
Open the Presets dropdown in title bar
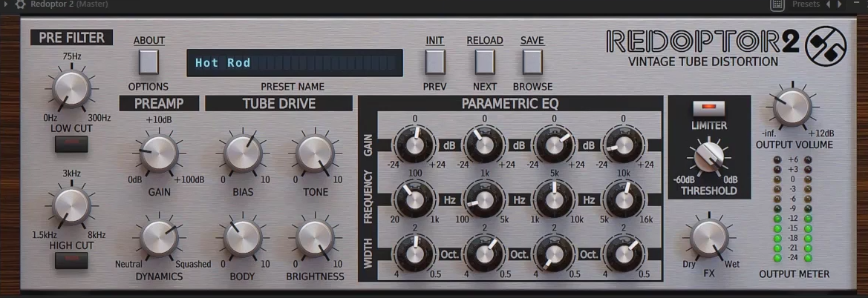point(806,5)
